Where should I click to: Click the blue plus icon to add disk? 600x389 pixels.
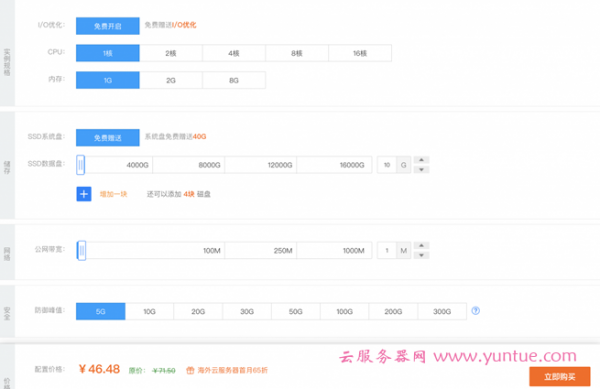tap(84, 194)
